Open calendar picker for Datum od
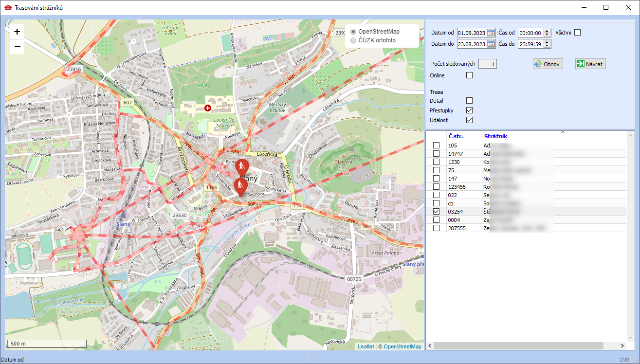640x364 pixels. click(491, 33)
